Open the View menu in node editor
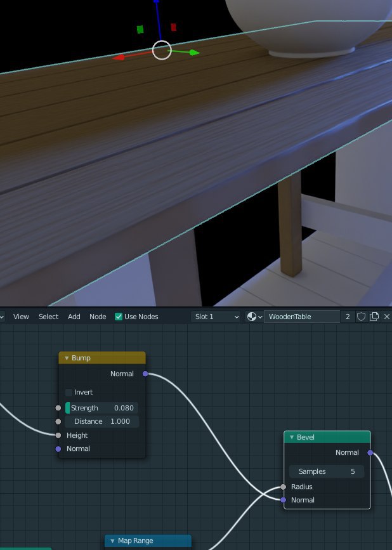This screenshot has width=392, height=550. (21, 317)
